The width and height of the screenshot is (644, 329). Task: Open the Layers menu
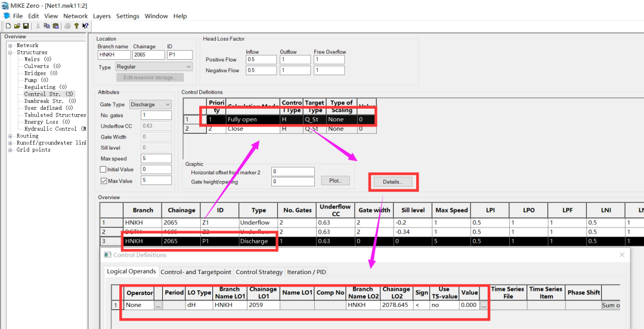(x=102, y=16)
